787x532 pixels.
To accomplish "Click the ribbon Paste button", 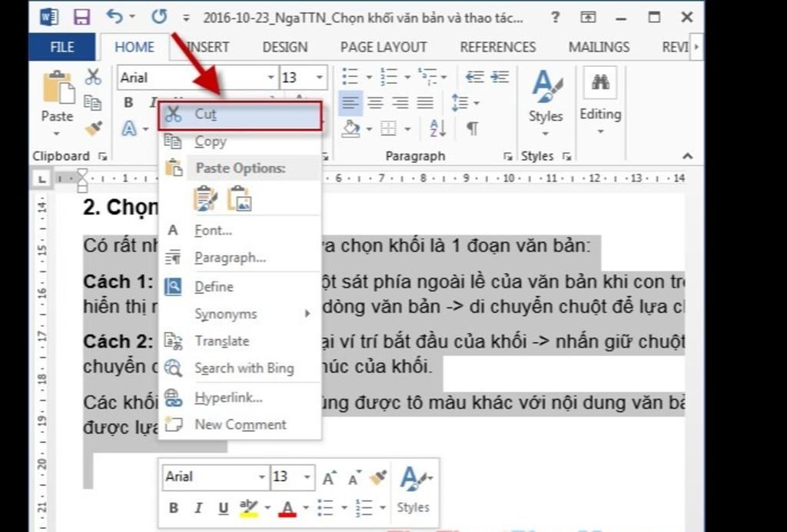I will point(57,95).
